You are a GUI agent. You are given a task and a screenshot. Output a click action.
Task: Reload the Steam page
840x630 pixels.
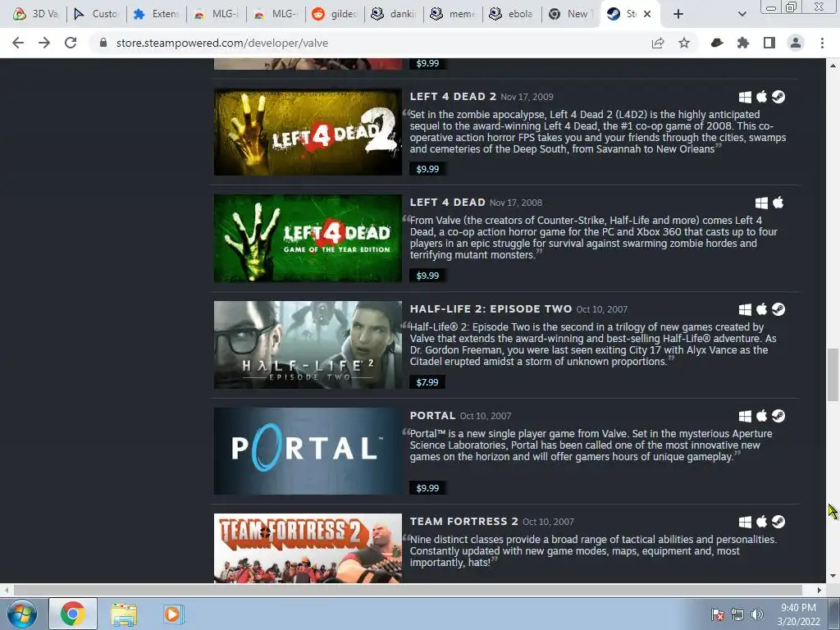[71, 43]
